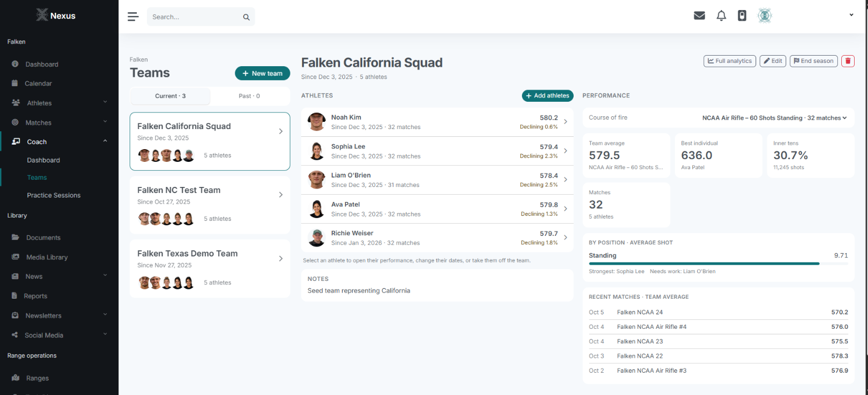Click the search magnifier icon
This screenshot has height=395, width=868.
pos(246,17)
